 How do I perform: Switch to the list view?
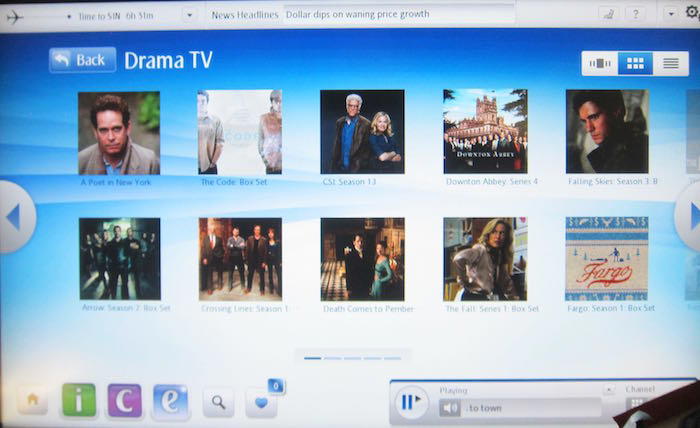click(671, 63)
